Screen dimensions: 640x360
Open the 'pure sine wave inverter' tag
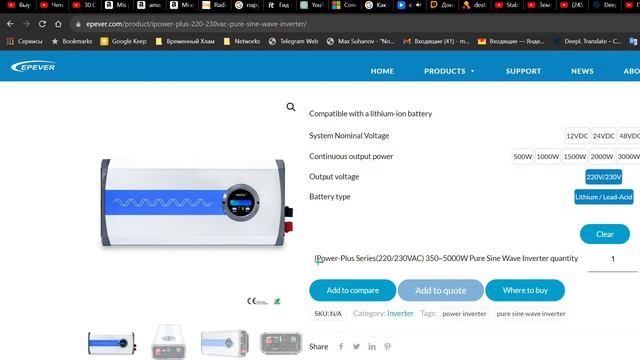531,314
